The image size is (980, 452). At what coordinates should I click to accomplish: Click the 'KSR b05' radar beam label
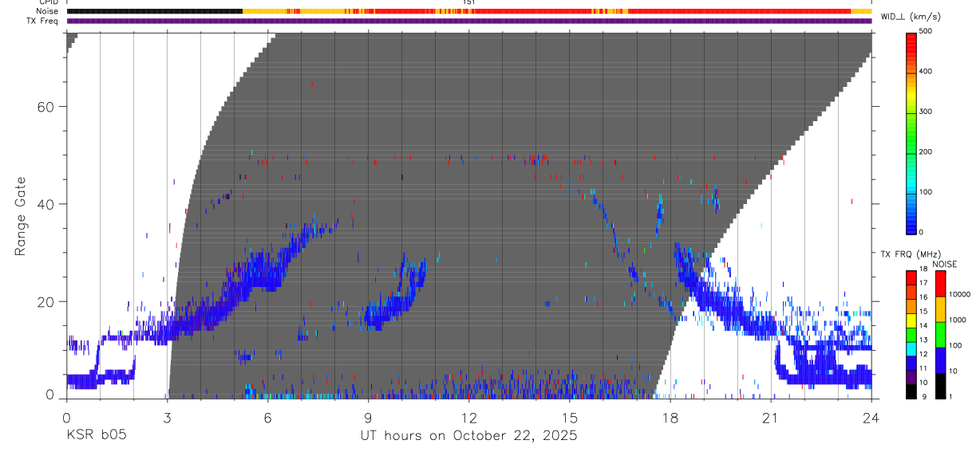point(96,435)
